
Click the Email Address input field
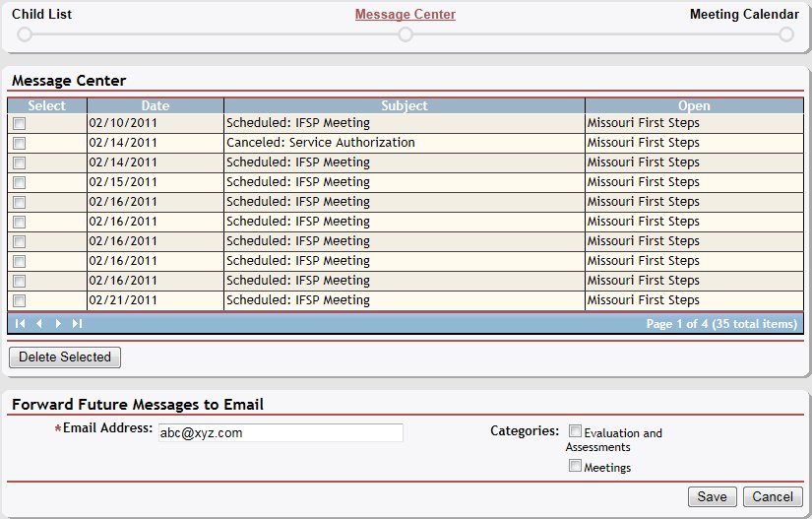[x=280, y=433]
